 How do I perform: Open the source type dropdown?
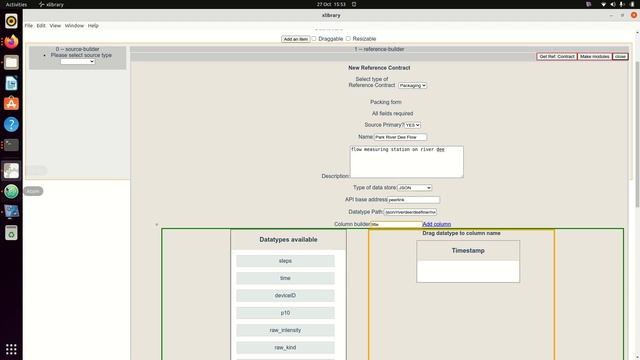(x=78, y=62)
